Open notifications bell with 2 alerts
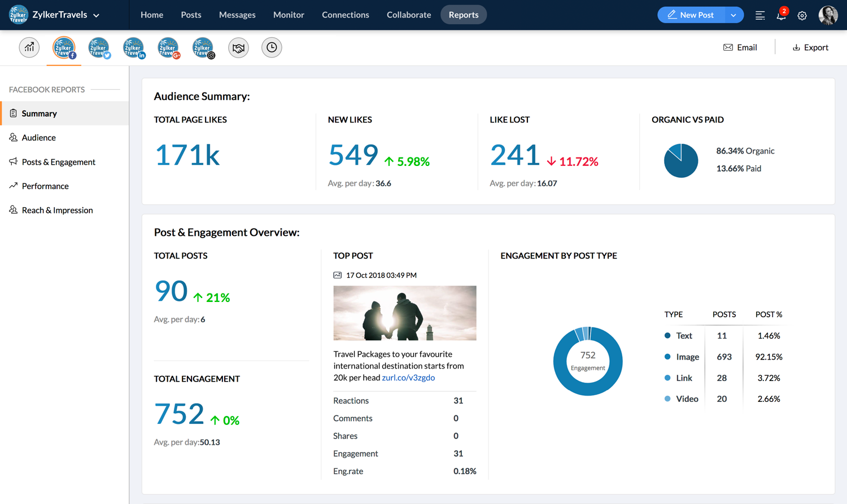847x504 pixels. (781, 15)
